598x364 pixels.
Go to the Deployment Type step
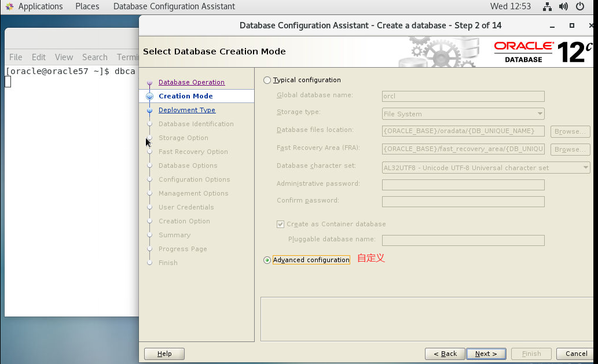point(187,110)
